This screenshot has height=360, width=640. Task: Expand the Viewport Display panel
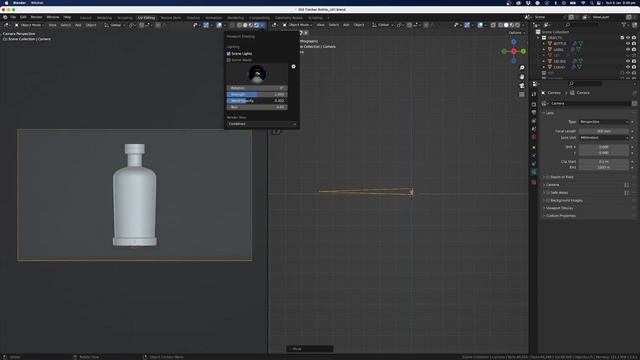[x=559, y=208]
